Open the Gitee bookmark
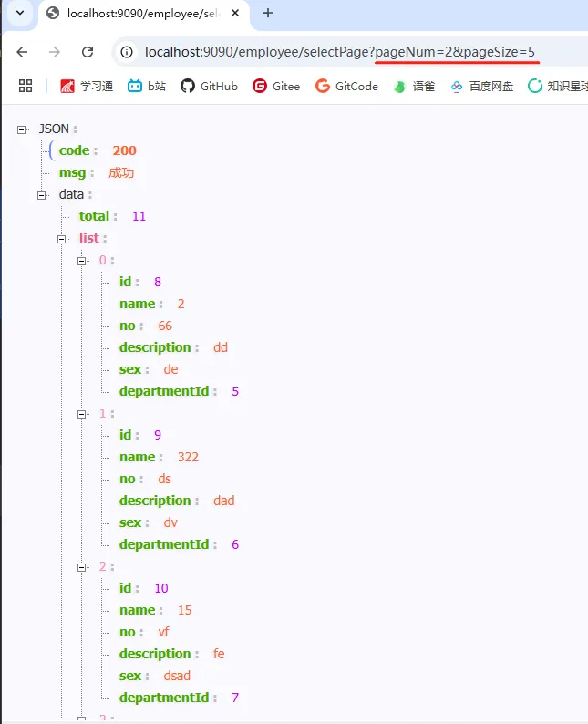588x724 pixels. point(276,86)
